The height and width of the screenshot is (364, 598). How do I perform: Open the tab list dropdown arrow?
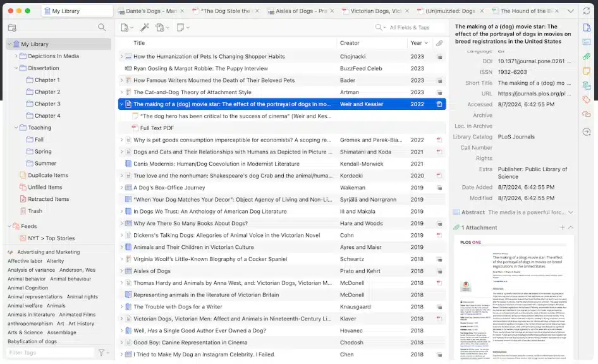571,11
